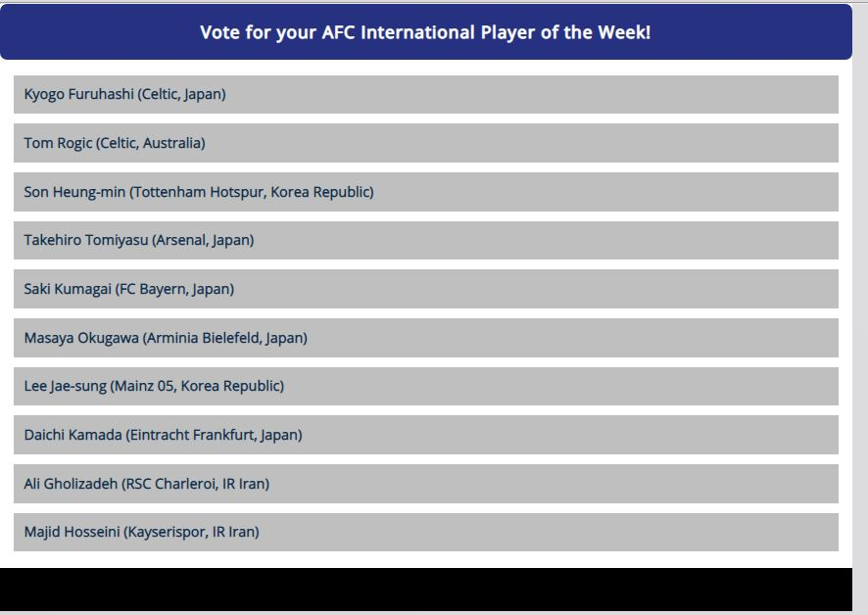Click the black bar below the poll
The image size is (868, 615).
425,590
